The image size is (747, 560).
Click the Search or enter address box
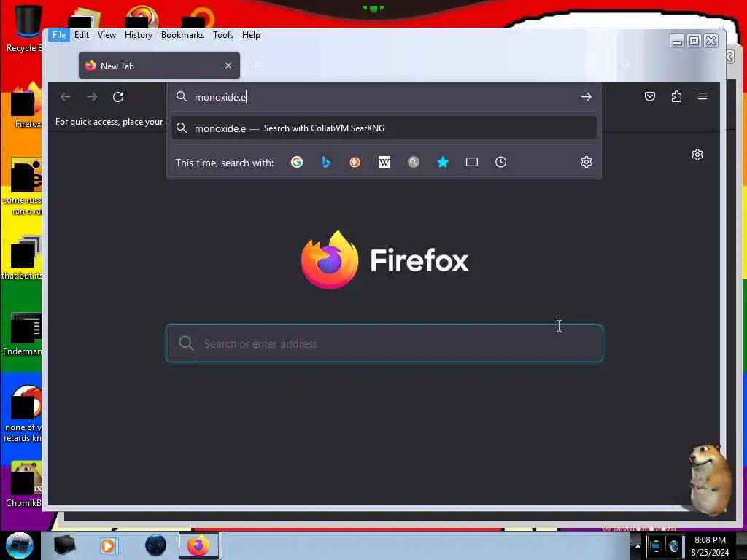(384, 344)
